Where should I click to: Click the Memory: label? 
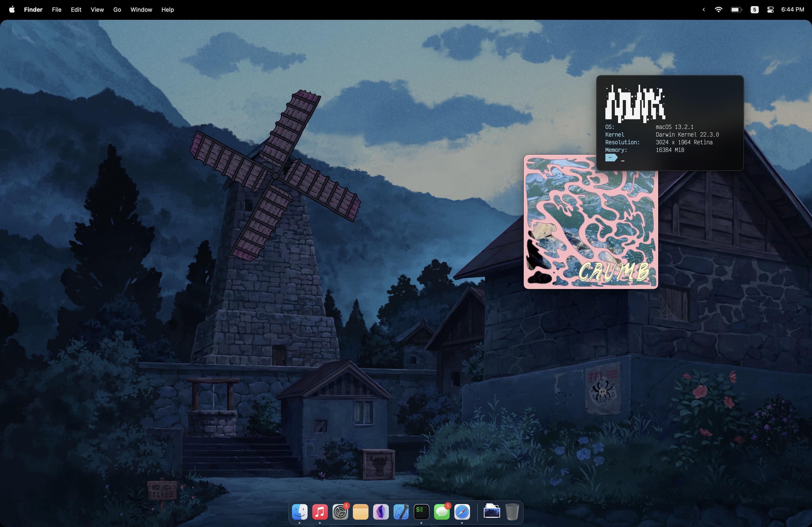click(x=616, y=150)
